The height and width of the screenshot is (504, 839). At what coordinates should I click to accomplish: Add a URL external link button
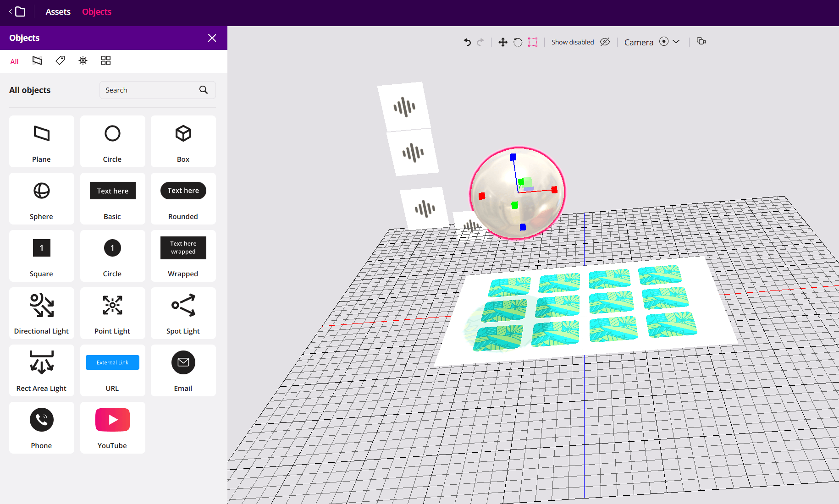click(x=112, y=370)
